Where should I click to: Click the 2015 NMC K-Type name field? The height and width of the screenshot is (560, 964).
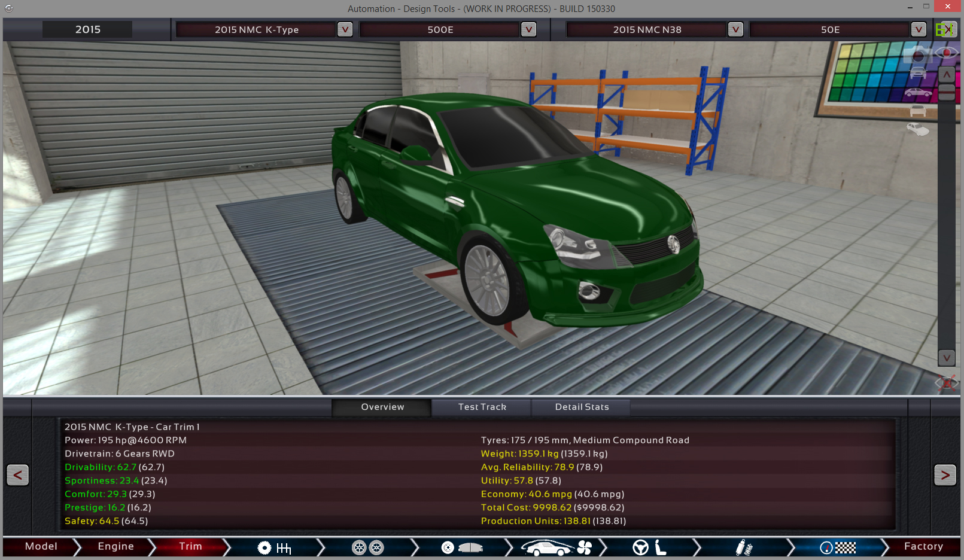point(256,29)
